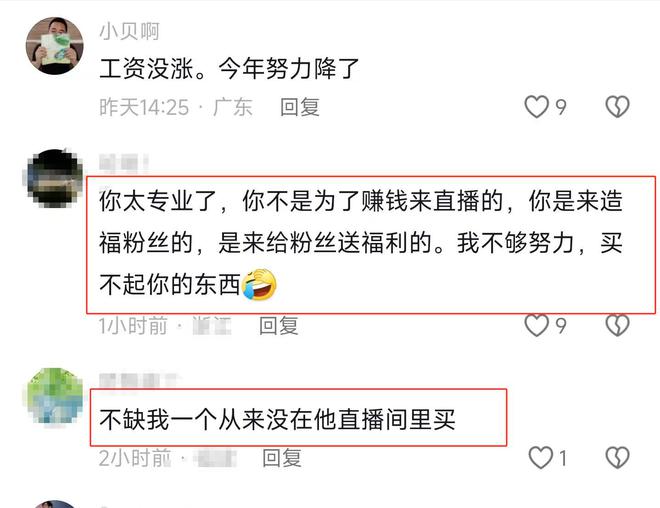Like the comment 不缺我一个从来没在他直播间里买
Viewport: 660px width, 508px height.
[540, 457]
